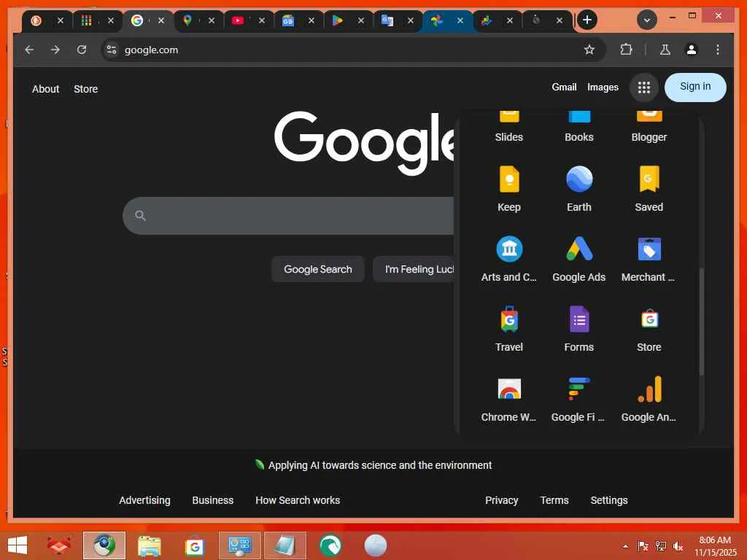Open the Chrome profile avatar
Viewport: 747px width, 560px height.
692,50
